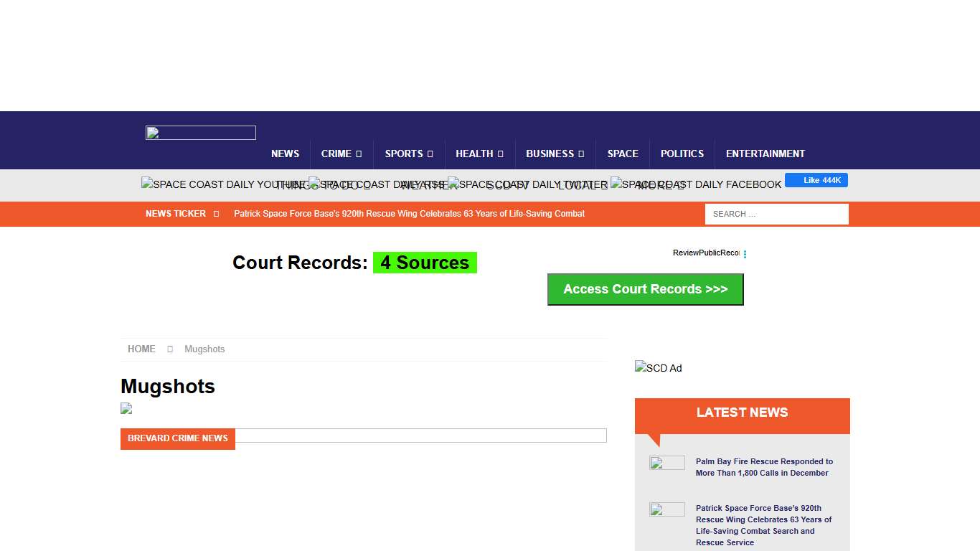
Task: Expand the Business menu dropdown
Action: coord(555,154)
